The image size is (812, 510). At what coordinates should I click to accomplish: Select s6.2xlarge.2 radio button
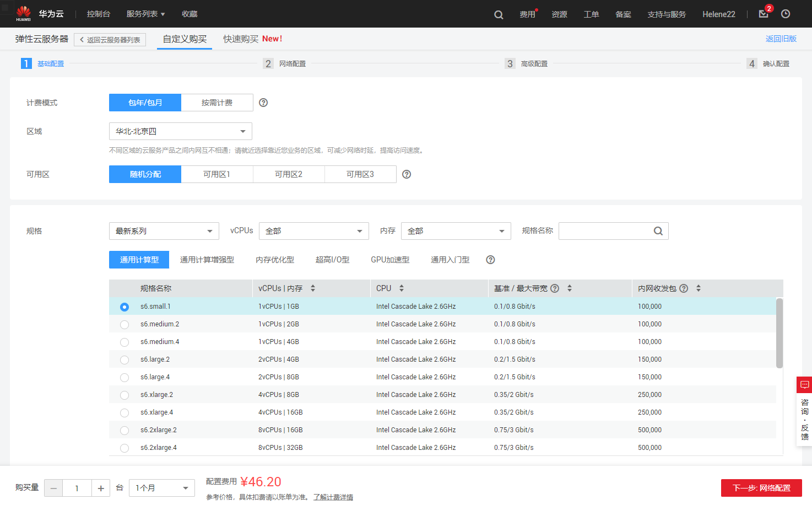pyautogui.click(x=124, y=431)
